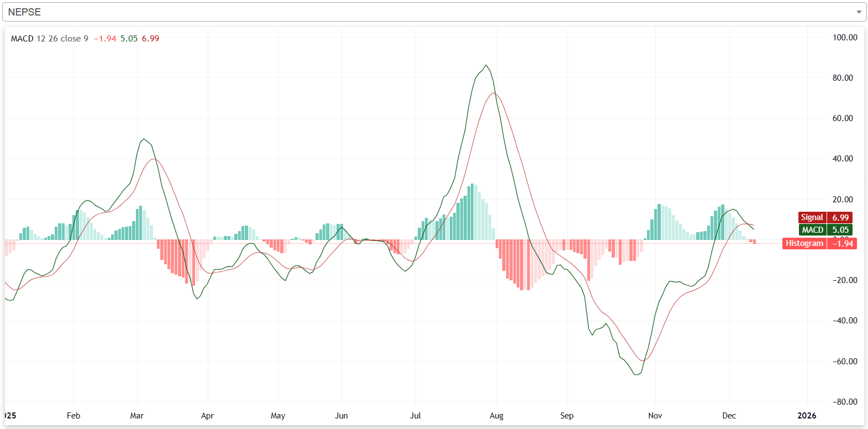Image resolution: width=868 pixels, height=429 pixels.
Task: Select the Nov marker on the time axis
Action: coord(655,416)
